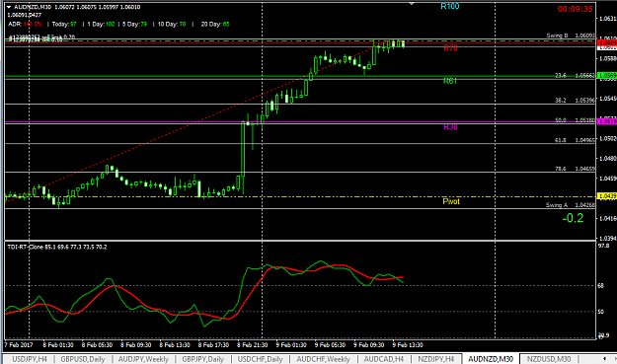Go to the GBPJPY,Daily chart tab

click(202, 359)
